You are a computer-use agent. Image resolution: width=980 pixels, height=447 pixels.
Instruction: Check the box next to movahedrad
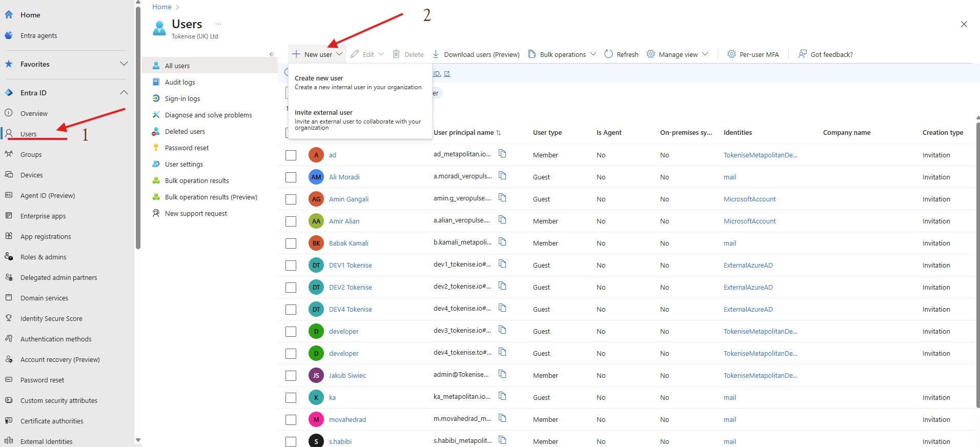[291, 420]
